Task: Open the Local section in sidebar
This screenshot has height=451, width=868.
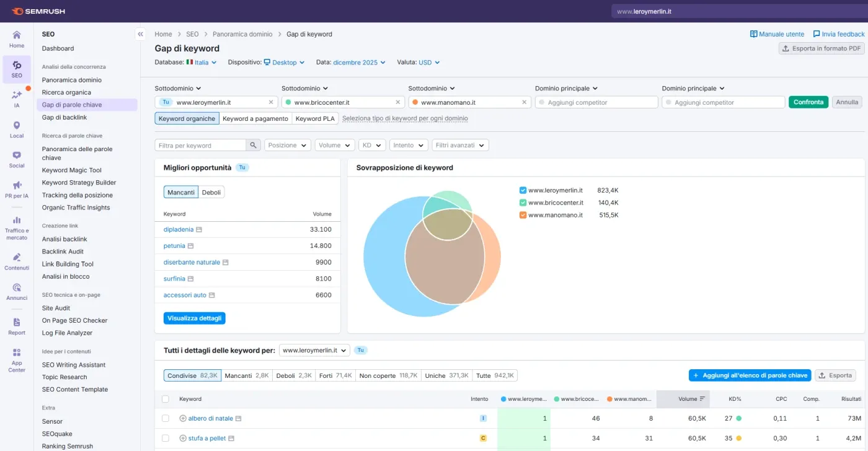Action: [x=17, y=129]
